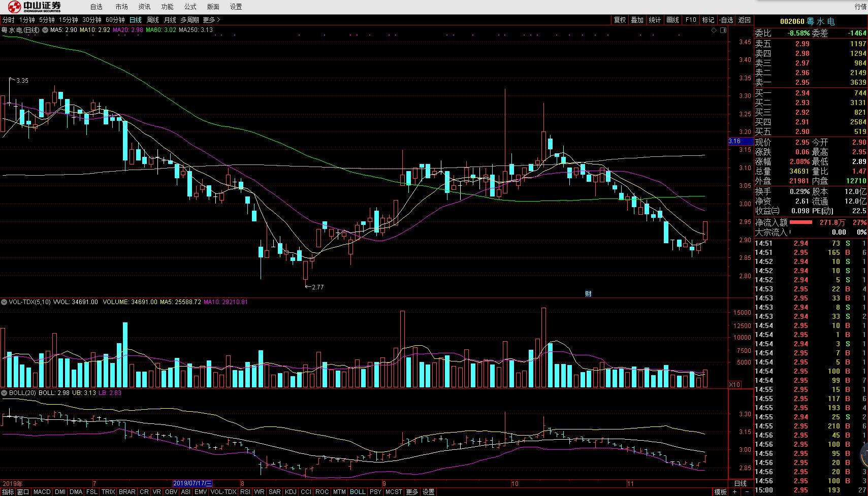This screenshot has width=868, height=496.
Task: Open the 模板 template button
Action: [x=720, y=492]
